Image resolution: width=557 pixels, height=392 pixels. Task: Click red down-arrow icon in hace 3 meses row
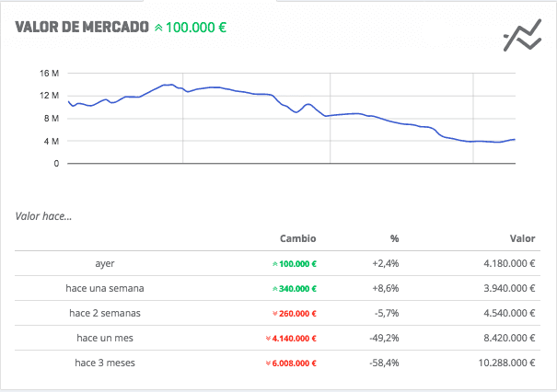(268, 363)
